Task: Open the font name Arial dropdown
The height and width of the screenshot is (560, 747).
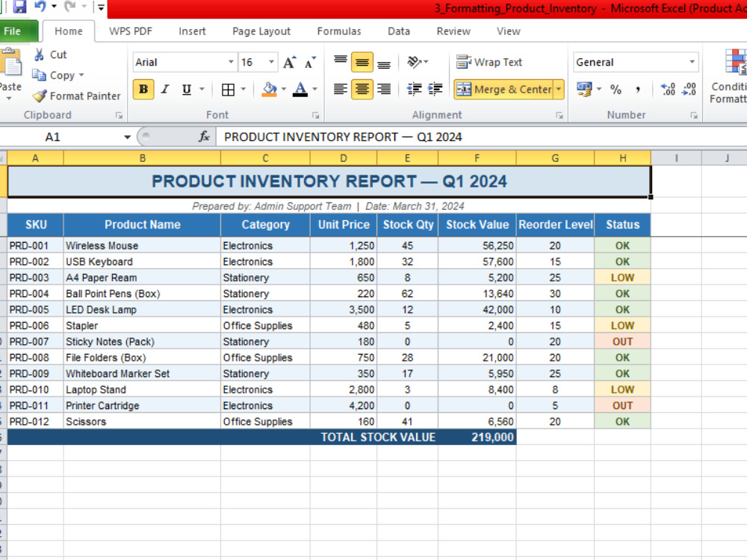Action: pyautogui.click(x=231, y=62)
